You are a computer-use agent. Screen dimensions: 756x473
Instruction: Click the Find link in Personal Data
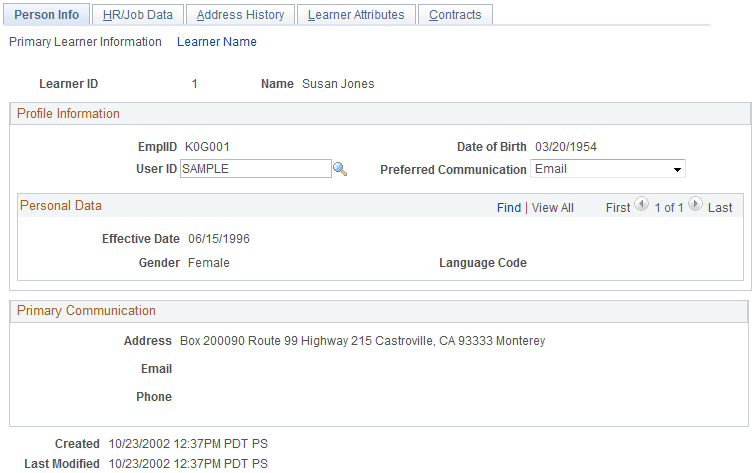point(509,208)
